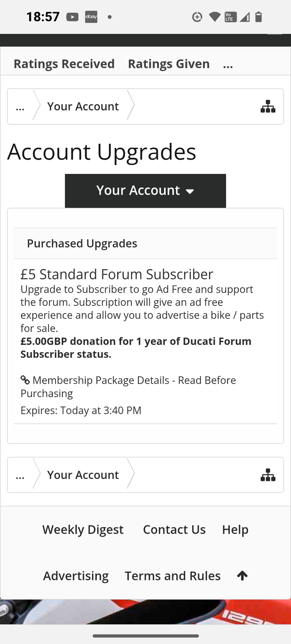Screen dimensions: 291x644
Task: Open the Weekly Digest footer link
Action: tap(83, 530)
